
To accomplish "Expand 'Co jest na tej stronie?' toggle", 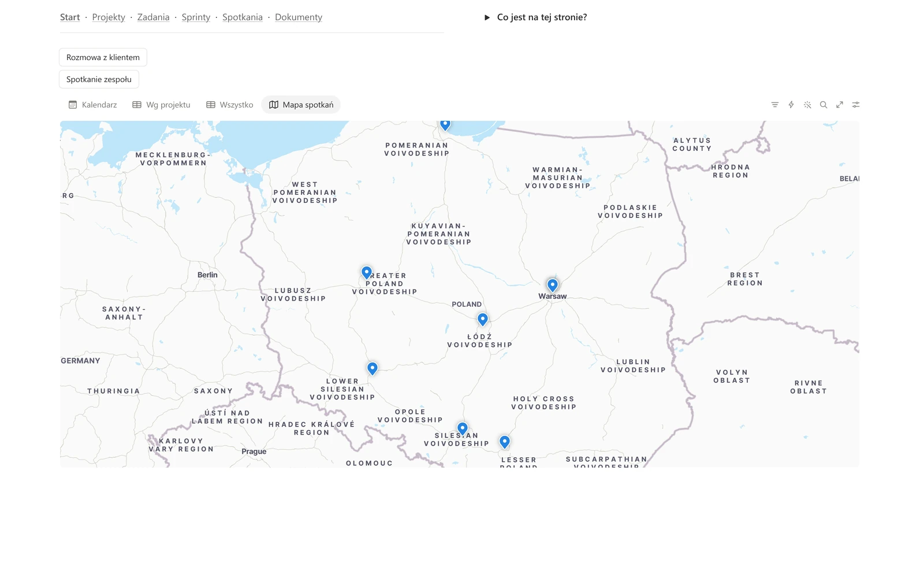I will pyautogui.click(x=487, y=17).
